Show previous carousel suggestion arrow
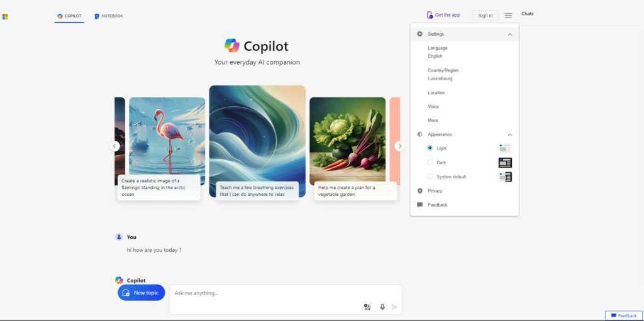 (114, 146)
